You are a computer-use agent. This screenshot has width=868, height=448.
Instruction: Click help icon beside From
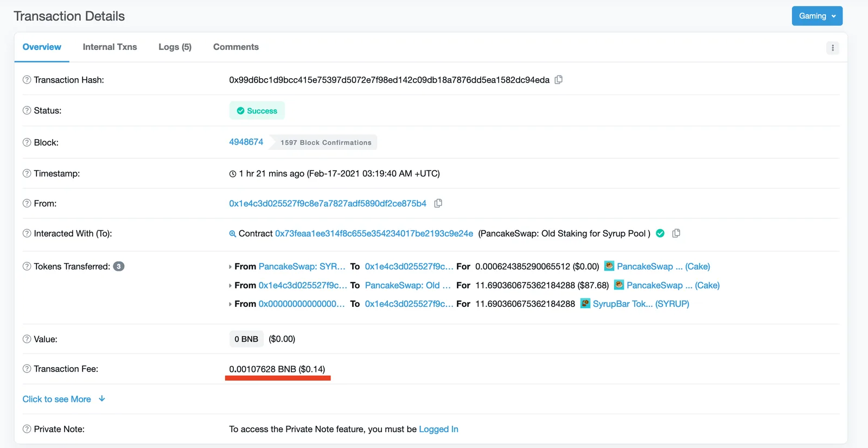(x=27, y=203)
